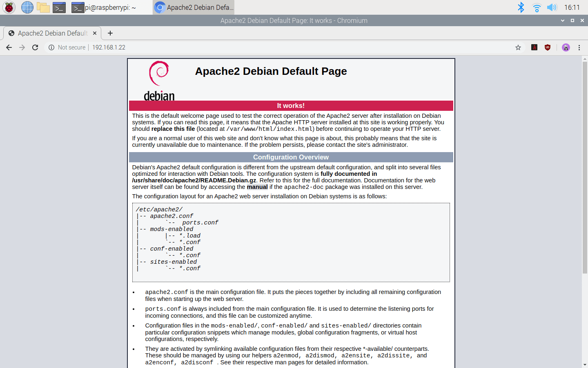Toggle Wi-Fi from the system tray
This screenshot has height=368, width=588.
[537, 7]
